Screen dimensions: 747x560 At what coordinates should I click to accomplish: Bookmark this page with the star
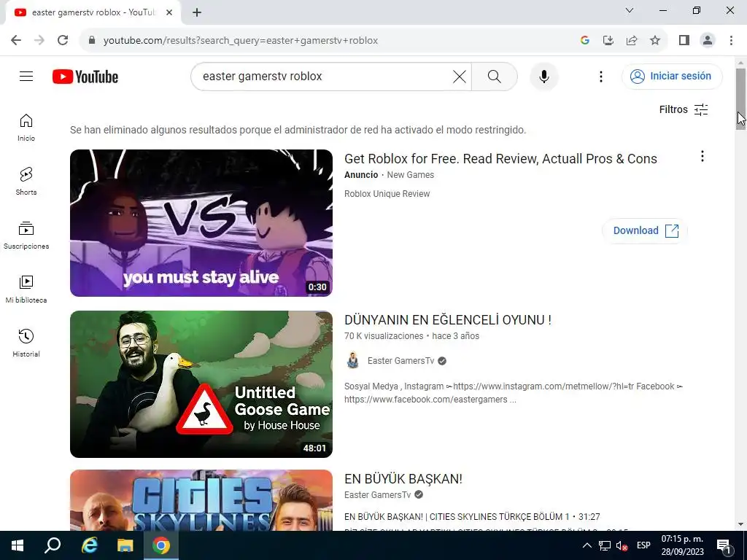click(x=655, y=41)
